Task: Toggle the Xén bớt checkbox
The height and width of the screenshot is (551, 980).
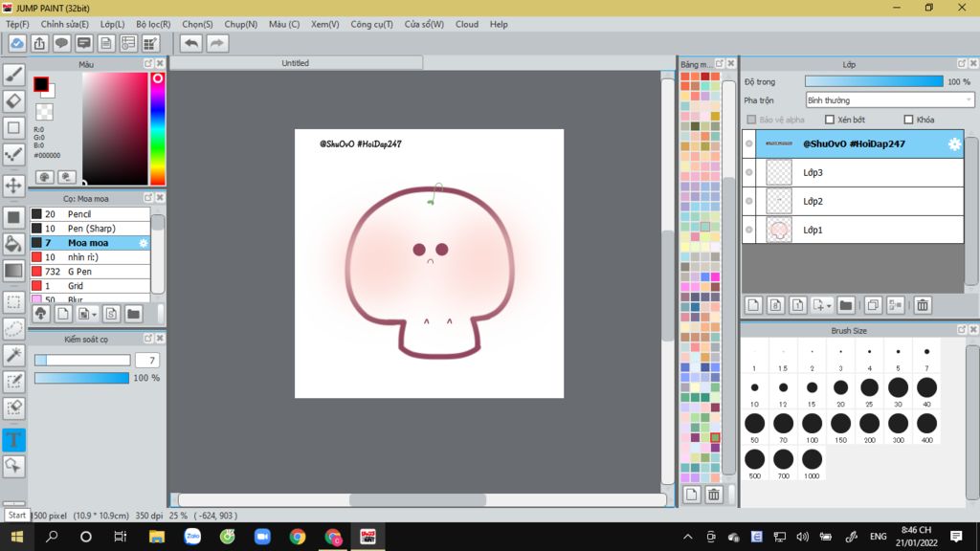Action: pos(830,120)
